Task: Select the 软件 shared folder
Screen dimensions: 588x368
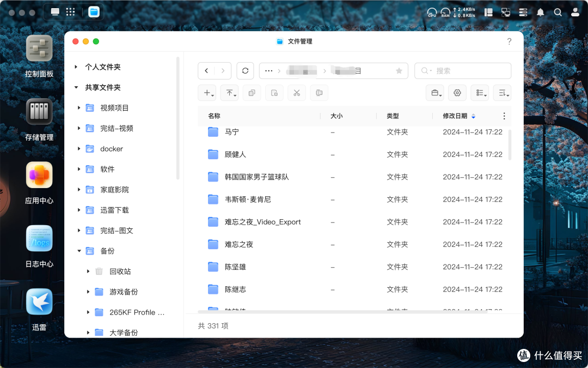Action: pyautogui.click(x=107, y=170)
